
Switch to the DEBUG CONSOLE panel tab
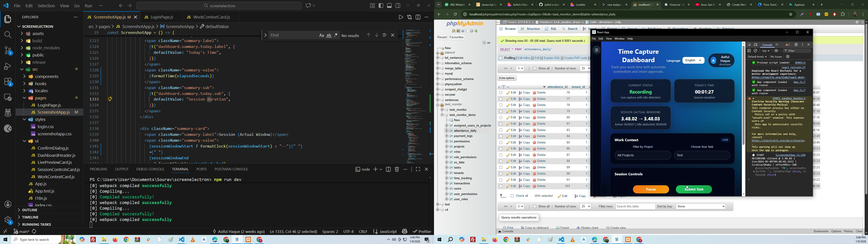click(150, 169)
